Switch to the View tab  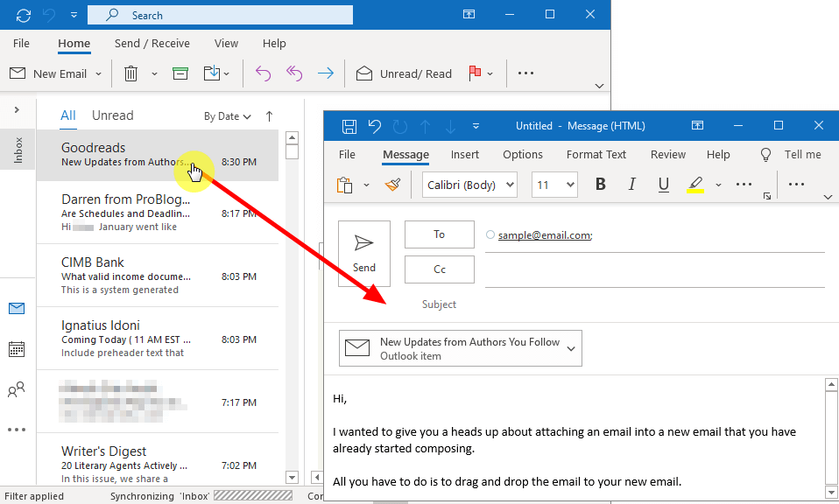pos(226,43)
